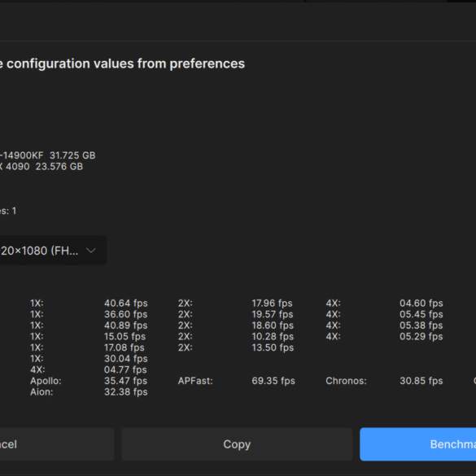476x476 pixels.
Task: Select the 14900KF 31.725 GB processor line
Action: [48, 155]
